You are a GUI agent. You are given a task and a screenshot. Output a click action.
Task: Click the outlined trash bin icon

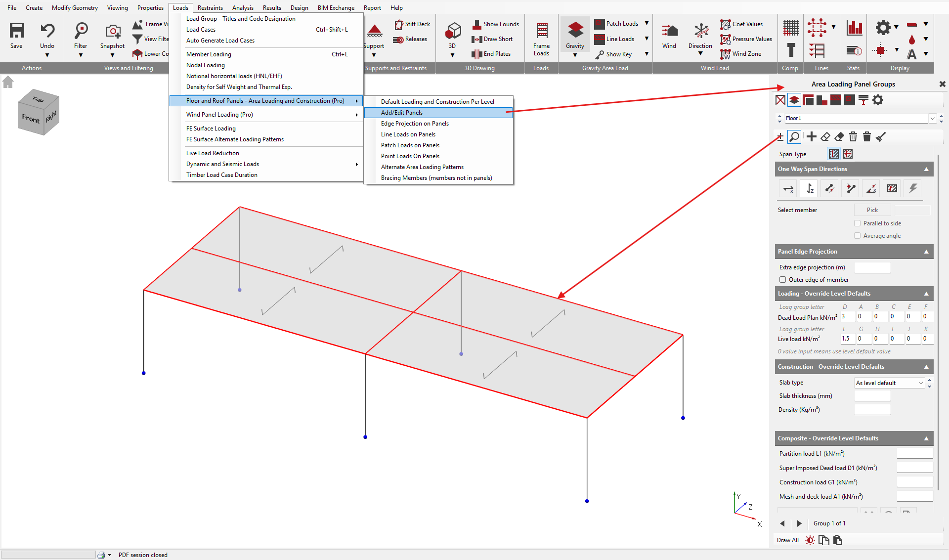point(853,136)
